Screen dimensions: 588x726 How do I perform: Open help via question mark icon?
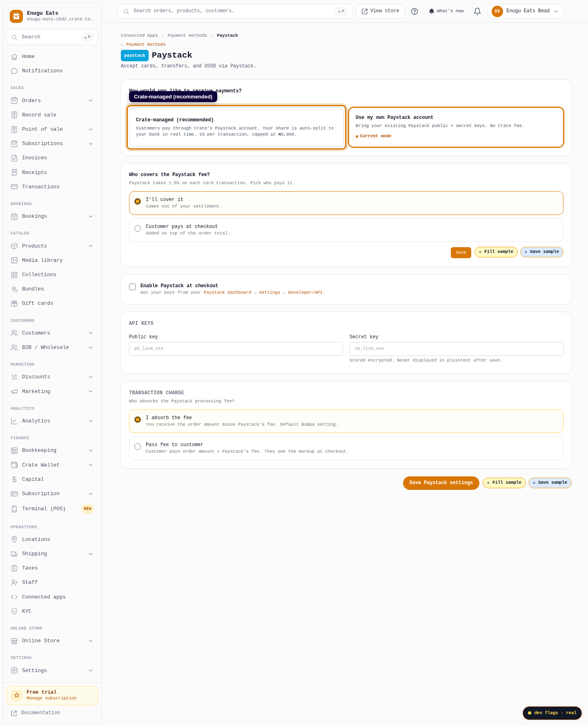tap(414, 11)
